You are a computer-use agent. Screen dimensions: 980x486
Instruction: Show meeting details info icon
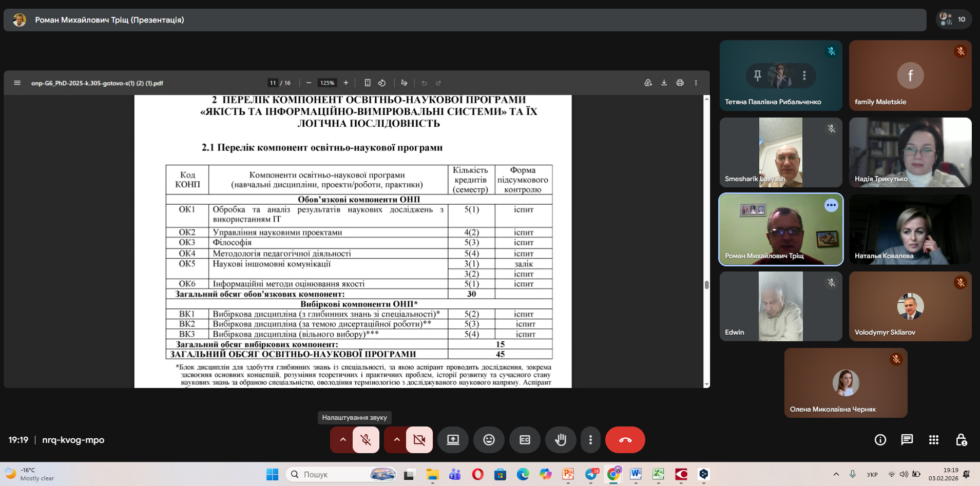coord(880,440)
